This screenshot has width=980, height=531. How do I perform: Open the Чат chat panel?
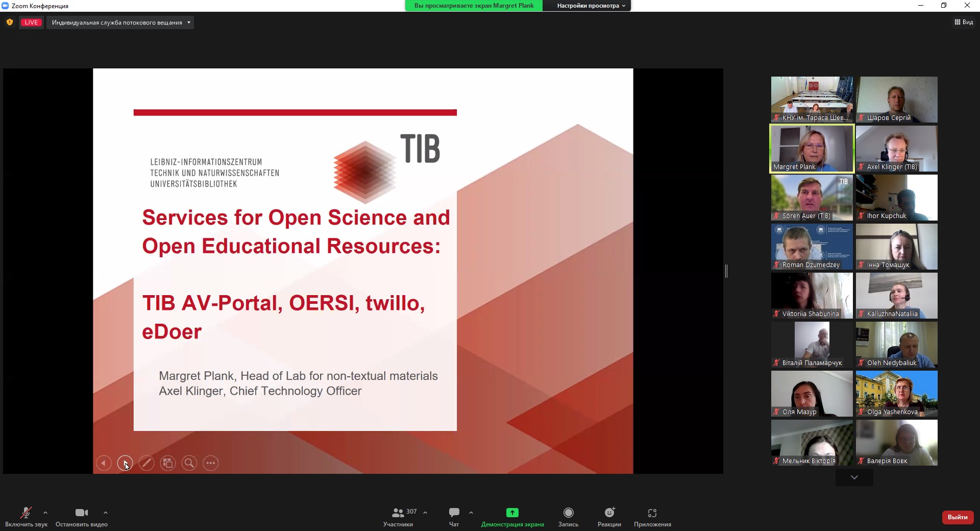coord(454,517)
